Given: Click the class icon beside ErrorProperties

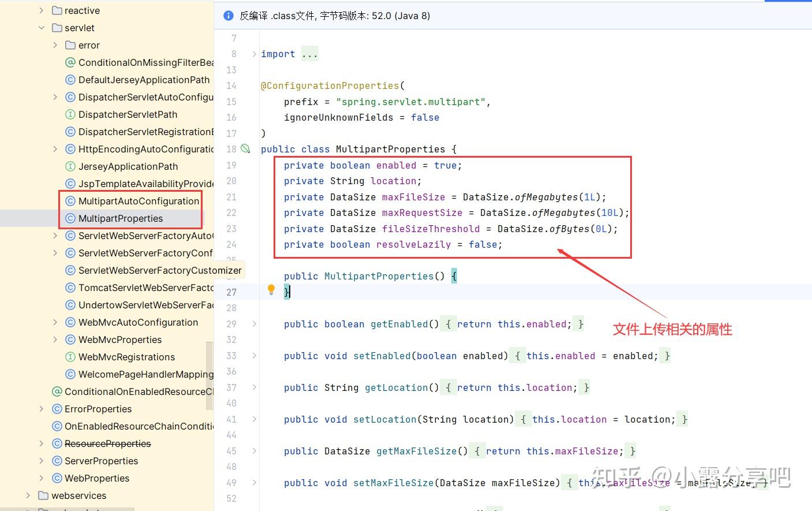Looking at the screenshot, I should point(56,409).
